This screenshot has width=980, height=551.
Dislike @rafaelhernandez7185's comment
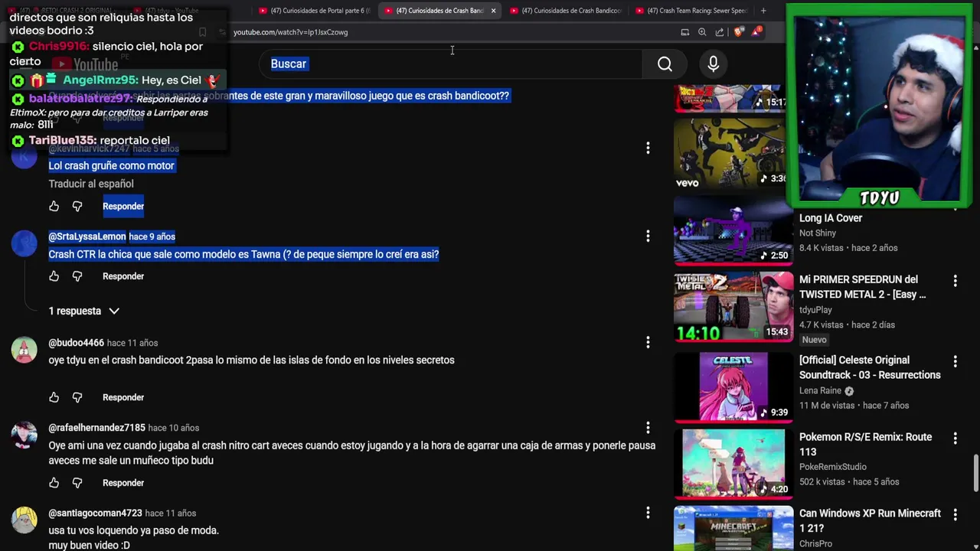(x=77, y=483)
